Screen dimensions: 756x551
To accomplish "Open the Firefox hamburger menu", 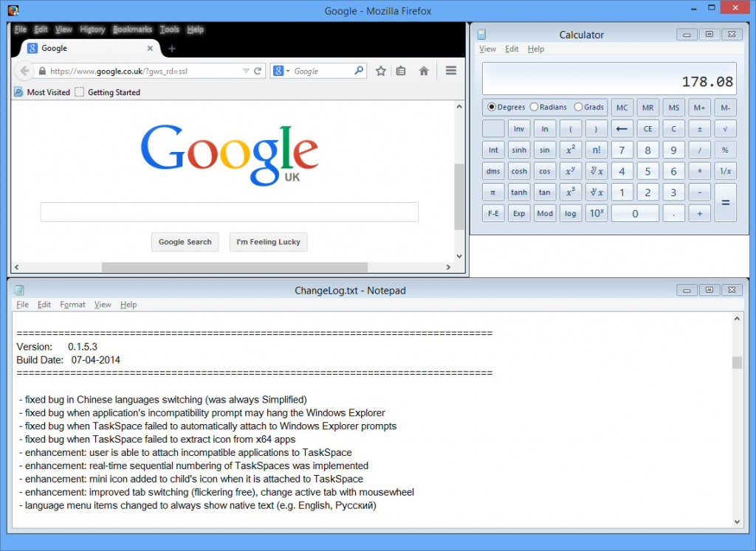I will pos(451,71).
